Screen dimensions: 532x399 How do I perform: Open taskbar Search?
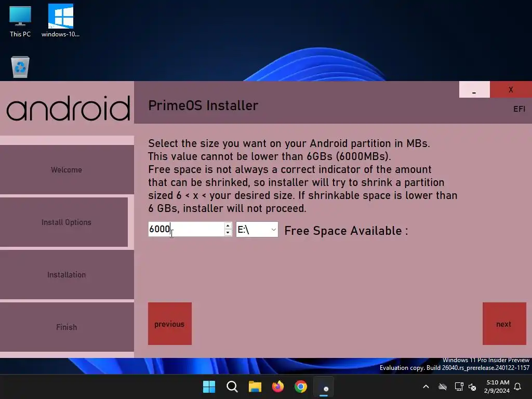232,387
